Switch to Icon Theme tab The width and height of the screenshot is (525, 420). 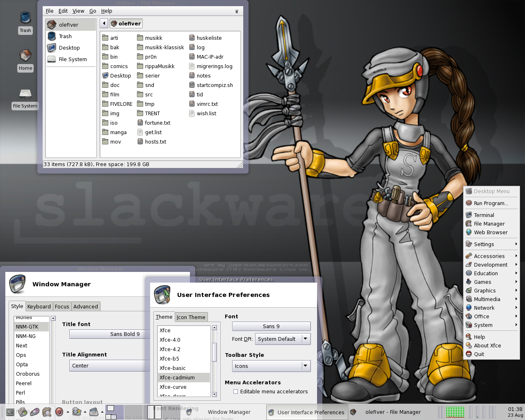point(191,317)
